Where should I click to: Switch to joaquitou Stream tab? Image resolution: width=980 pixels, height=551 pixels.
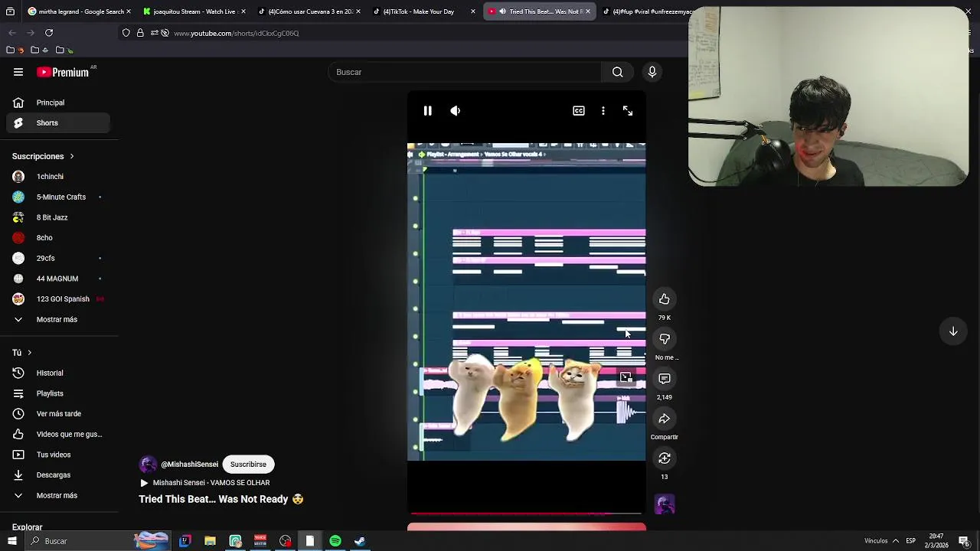click(194, 11)
